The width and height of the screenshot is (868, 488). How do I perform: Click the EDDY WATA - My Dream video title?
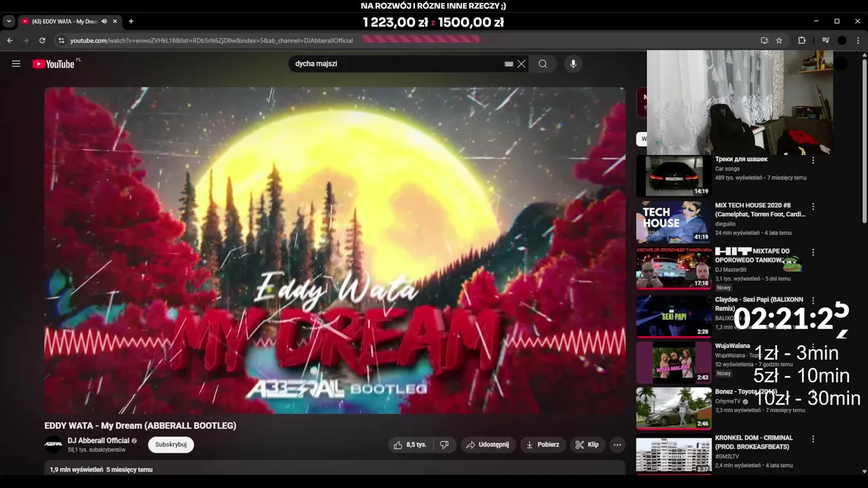click(140, 426)
